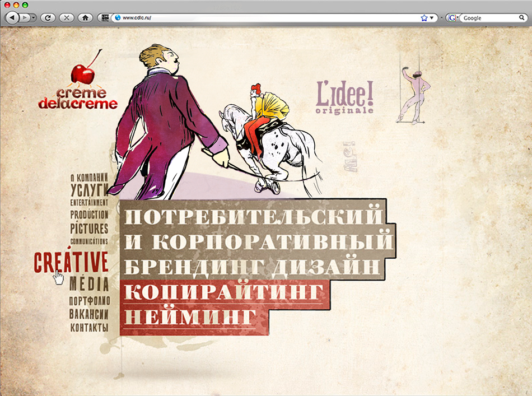Go back with the browser back arrow
532x396 pixels.
12,17
